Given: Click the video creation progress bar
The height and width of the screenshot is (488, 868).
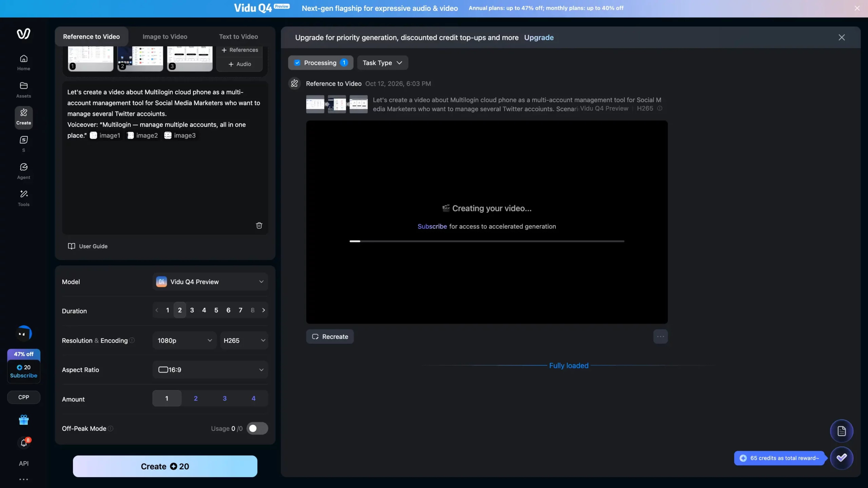Looking at the screenshot, I should point(487,241).
